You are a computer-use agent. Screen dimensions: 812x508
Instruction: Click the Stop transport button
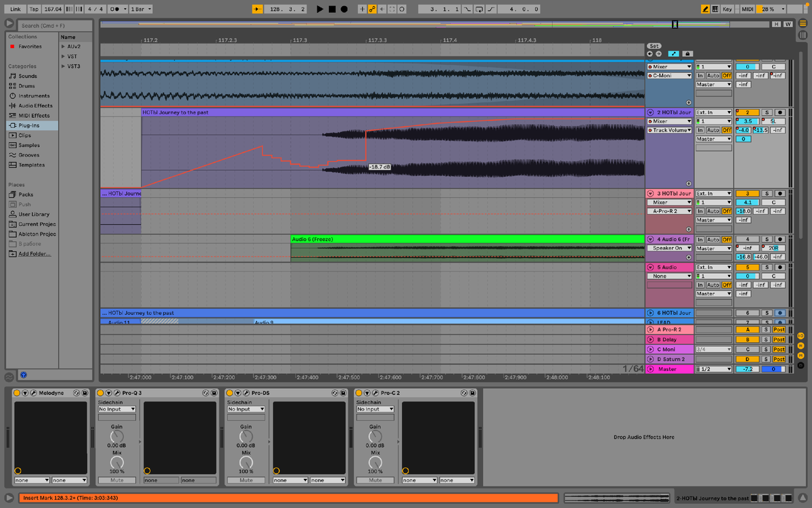click(332, 9)
